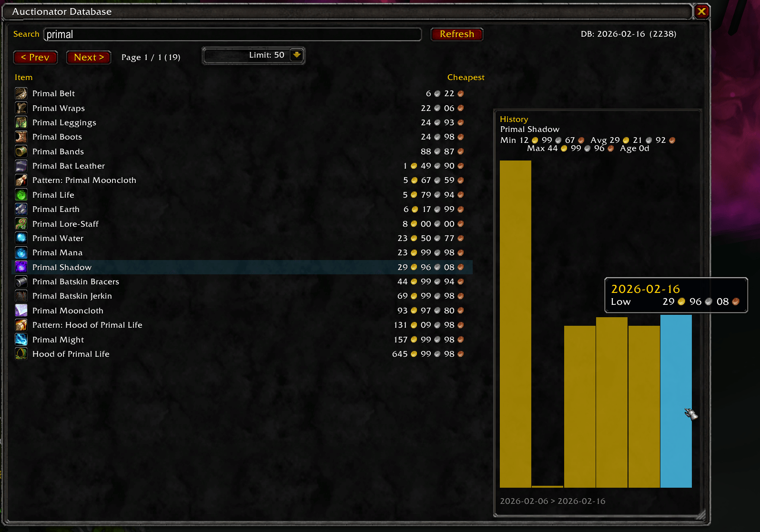
Task: Select the Primal Might row name
Action: [58, 340]
